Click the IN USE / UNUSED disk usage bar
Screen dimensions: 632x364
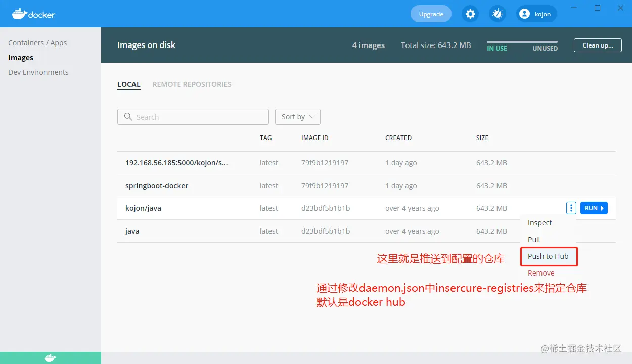(522, 42)
